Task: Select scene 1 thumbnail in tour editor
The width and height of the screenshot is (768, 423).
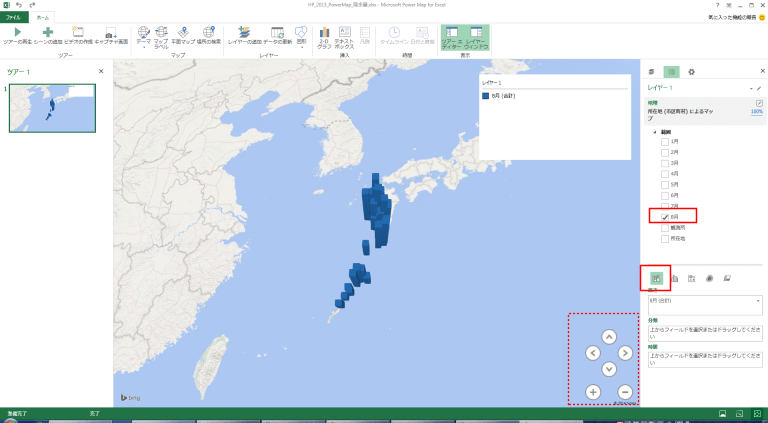Action: (x=52, y=108)
